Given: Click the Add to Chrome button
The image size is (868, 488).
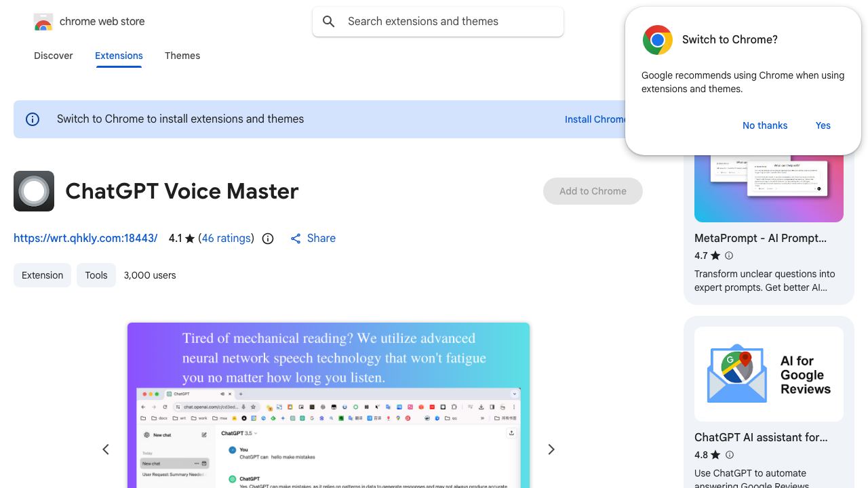Looking at the screenshot, I should (x=593, y=191).
